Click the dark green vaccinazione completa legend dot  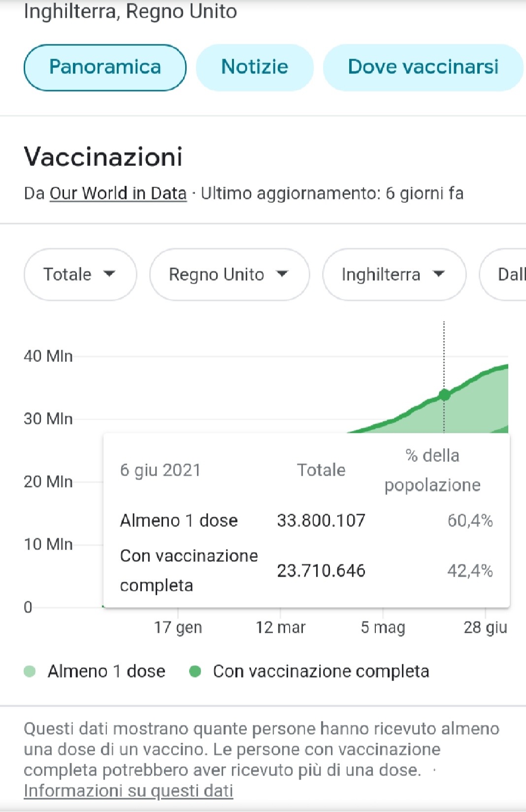[195, 671]
